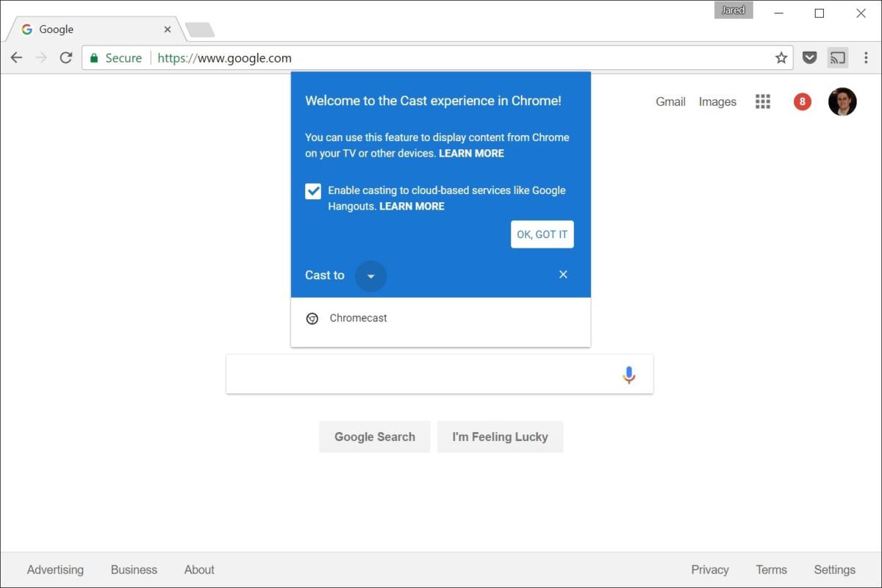Select Chromecast as the cast device
The height and width of the screenshot is (588, 882).
pyautogui.click(x=441, y=318)
